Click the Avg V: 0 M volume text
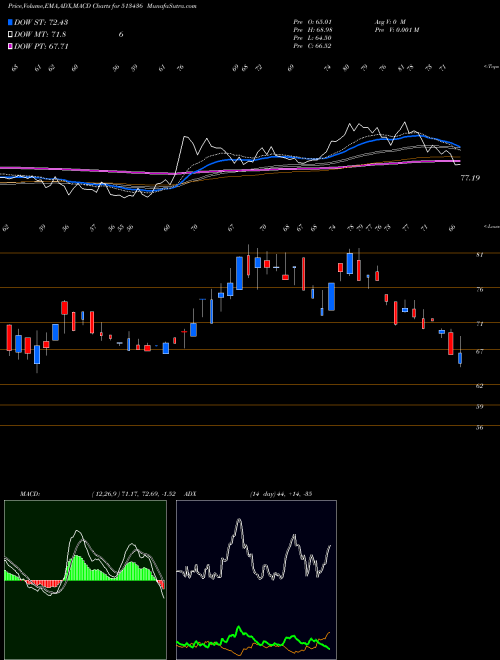The image size is (500, 660). 390,21
